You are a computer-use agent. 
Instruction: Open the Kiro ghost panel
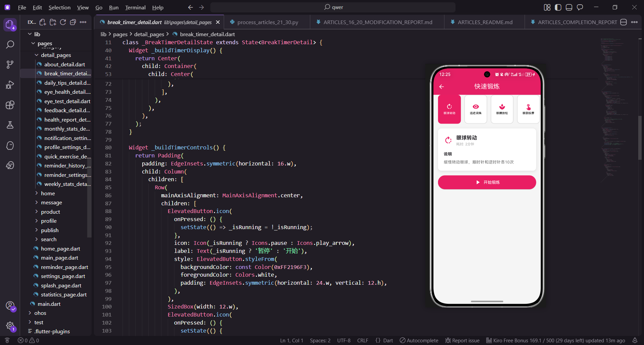tap(10, 145)
